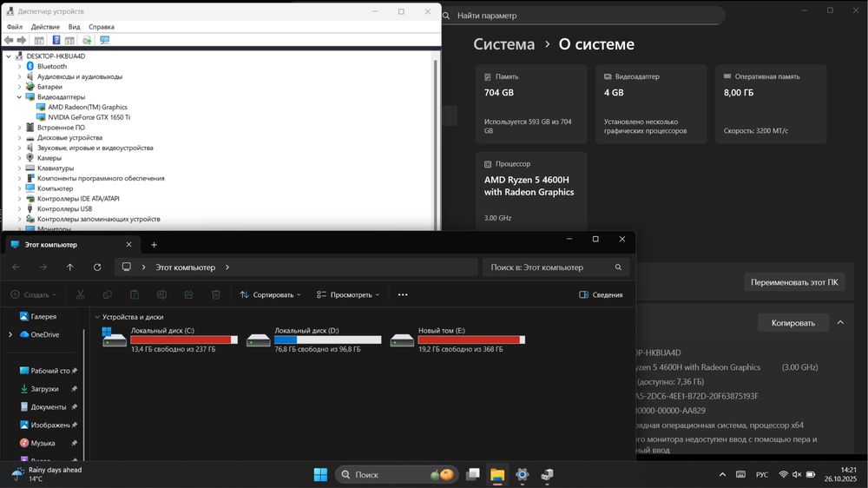Open Windows Start menu
The height and width of the screenshot is (488, 868).
(320, 475)
